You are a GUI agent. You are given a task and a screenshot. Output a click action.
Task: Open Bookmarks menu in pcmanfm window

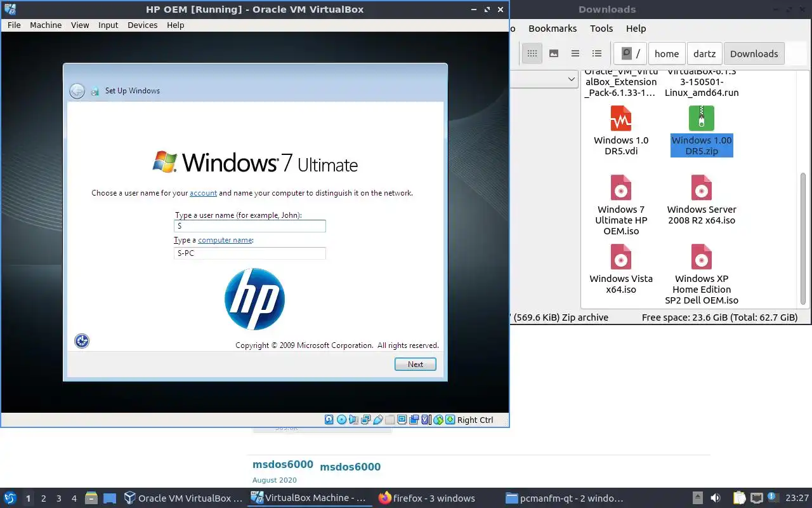553,28
